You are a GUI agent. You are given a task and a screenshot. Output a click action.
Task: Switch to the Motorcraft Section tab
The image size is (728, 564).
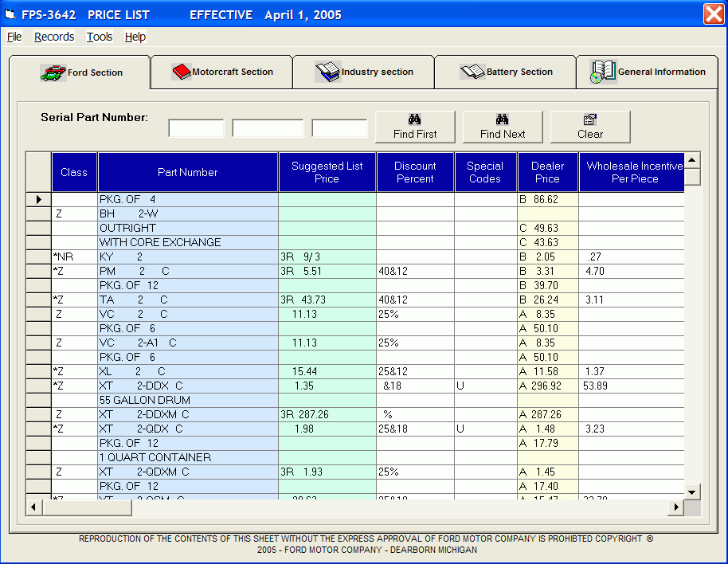tap(222, 72)
